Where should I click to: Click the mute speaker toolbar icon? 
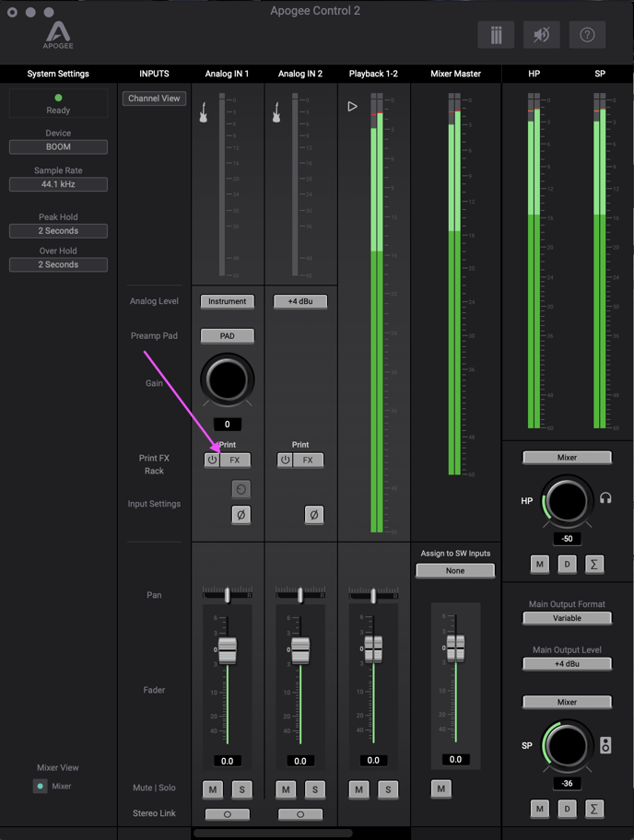pos(541,35)
